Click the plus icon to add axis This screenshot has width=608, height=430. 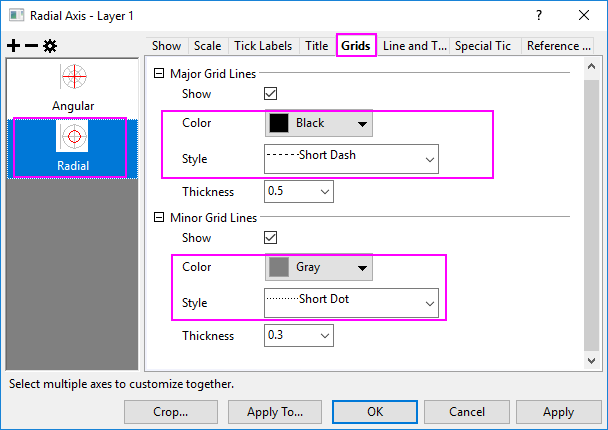(x=13, y=46)
